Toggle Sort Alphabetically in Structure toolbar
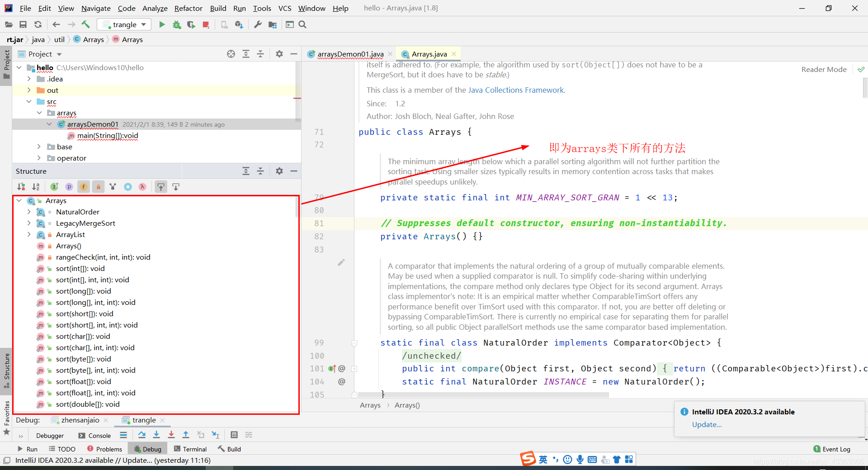Image resolution: width=868 pixels, height=470 pixels. [36, 186]
